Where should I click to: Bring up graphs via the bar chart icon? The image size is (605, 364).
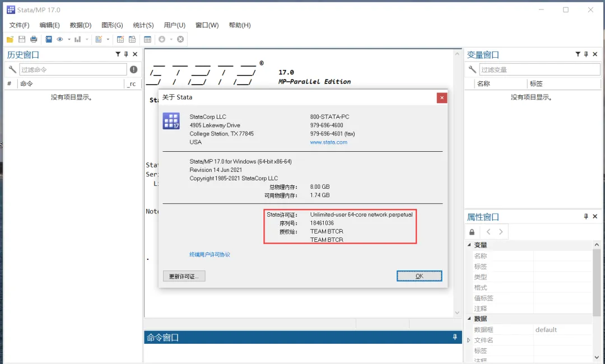[x=77, y=39]
